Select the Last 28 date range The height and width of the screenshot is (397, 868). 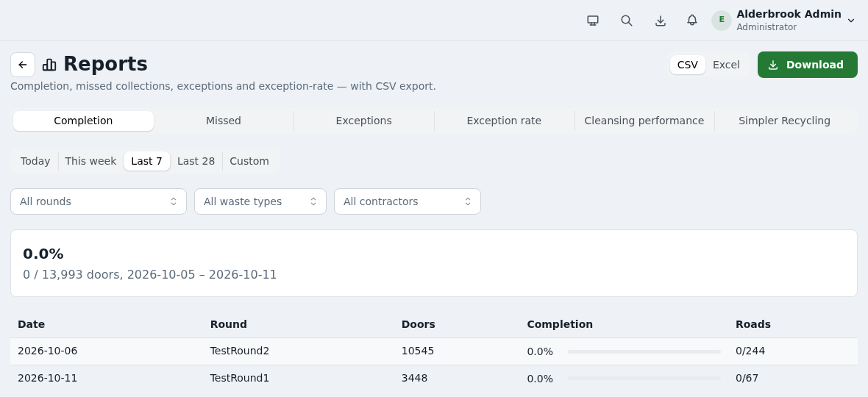196,161
